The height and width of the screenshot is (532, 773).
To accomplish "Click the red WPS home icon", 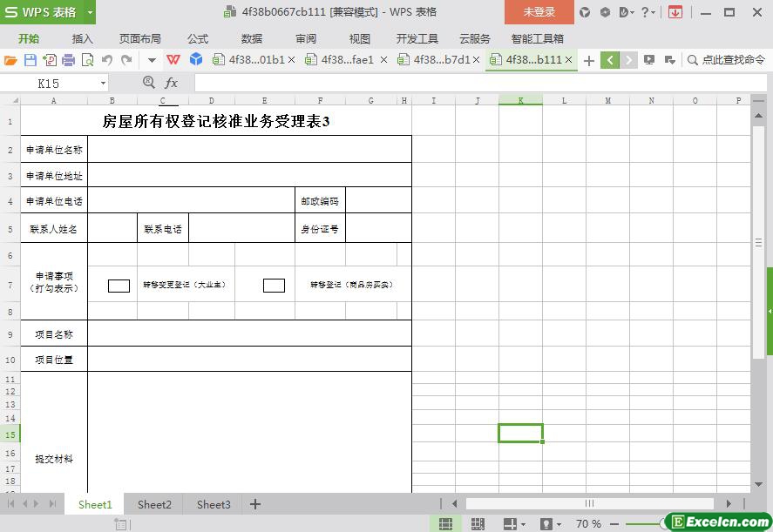I will point(173,60).
